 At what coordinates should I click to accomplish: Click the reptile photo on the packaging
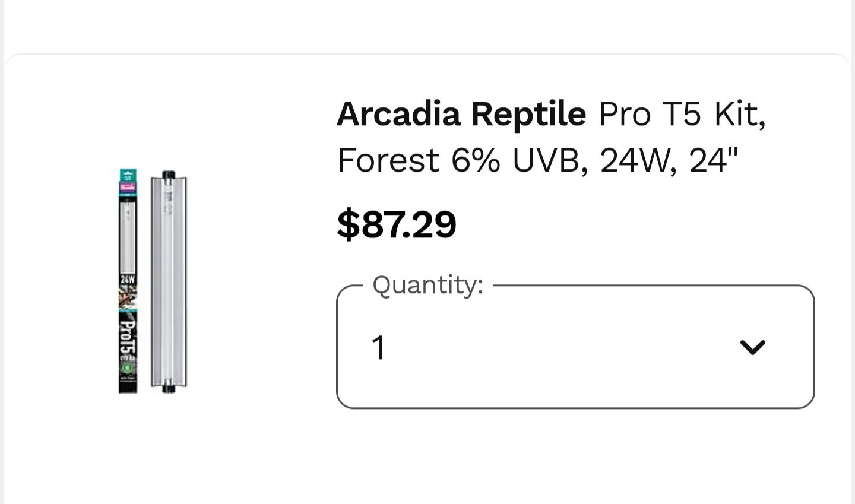point(128,297)
